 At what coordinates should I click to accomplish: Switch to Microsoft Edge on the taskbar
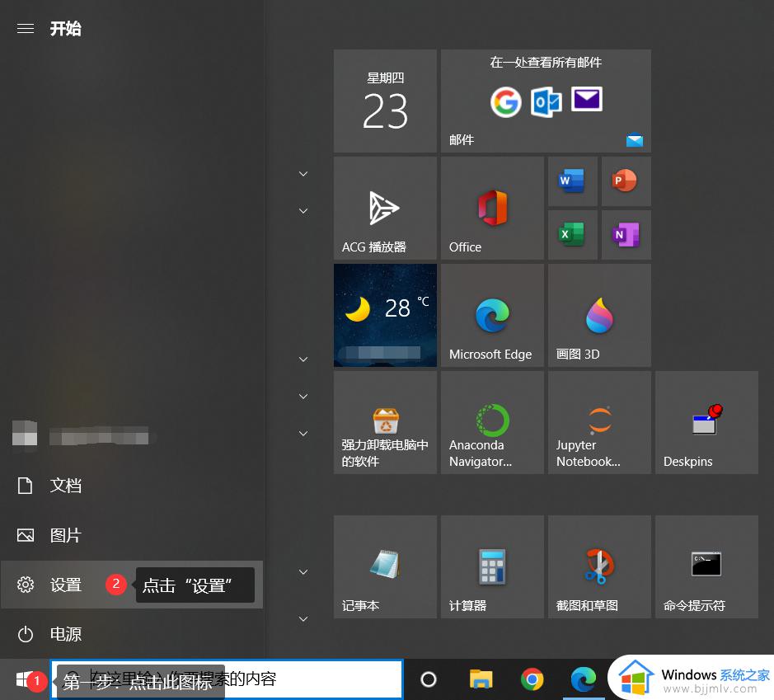pyautogui.click(x=584, y=679)
